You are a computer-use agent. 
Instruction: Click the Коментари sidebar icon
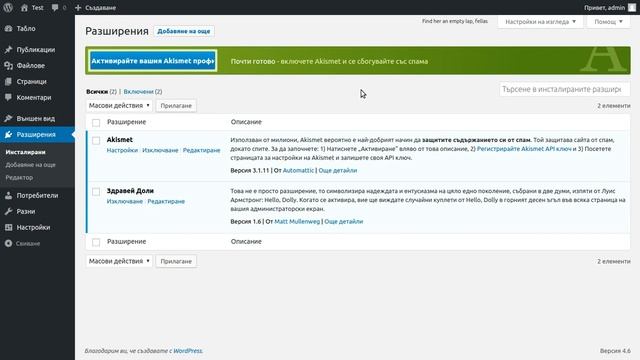point(9,98)
